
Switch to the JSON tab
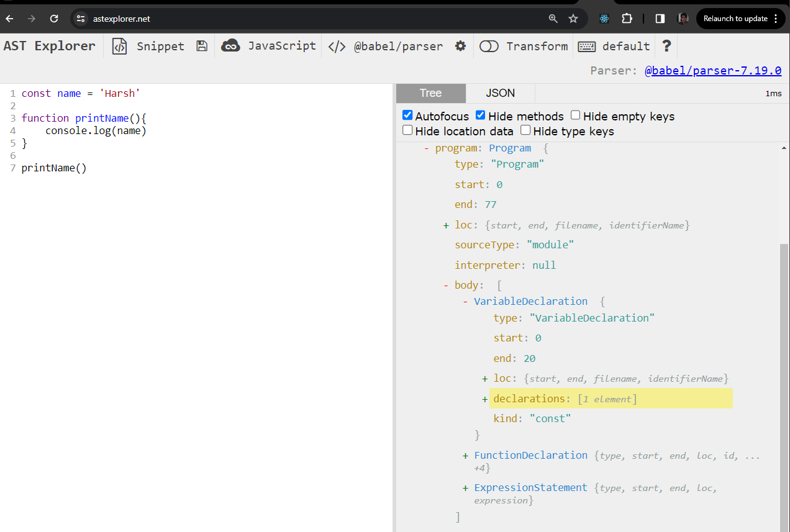point(499,92)
